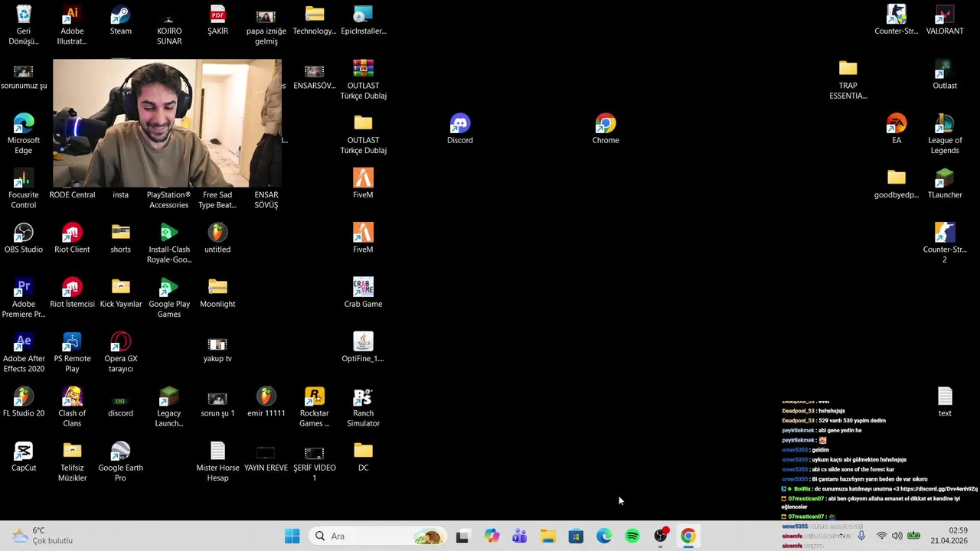
Task: Launch CapCut from the desktop
Action: click(24, 456)
